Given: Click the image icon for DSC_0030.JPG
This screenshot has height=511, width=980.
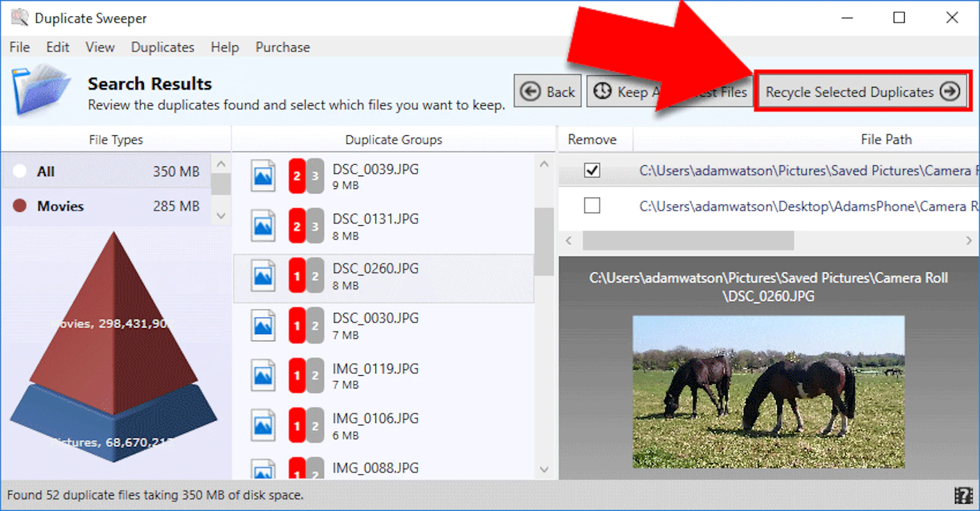Looking at the screenshot, I should coord(263,326).
